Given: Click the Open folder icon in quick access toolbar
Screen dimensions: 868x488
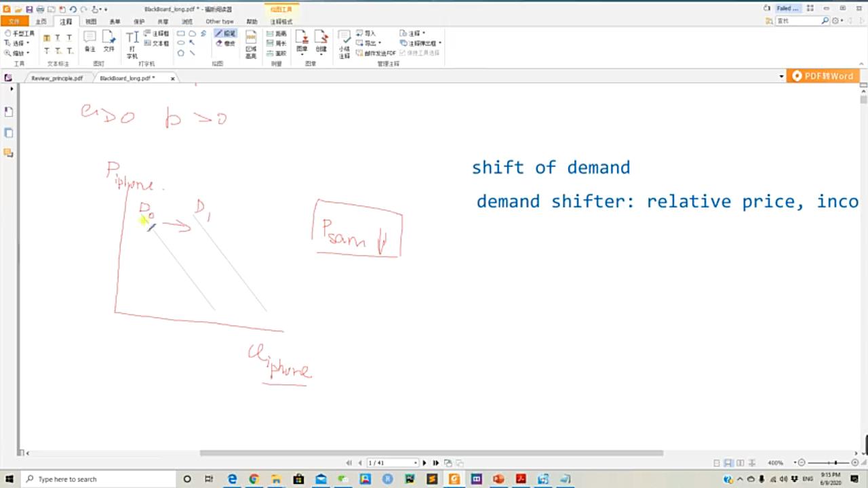Looking at the screenshot, I should pyautogui.click(x=18, y=9).
